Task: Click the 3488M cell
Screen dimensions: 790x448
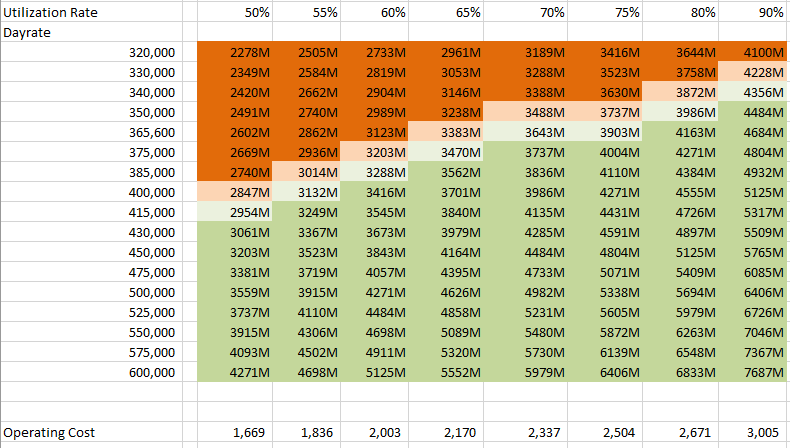Action: point(525,112)
